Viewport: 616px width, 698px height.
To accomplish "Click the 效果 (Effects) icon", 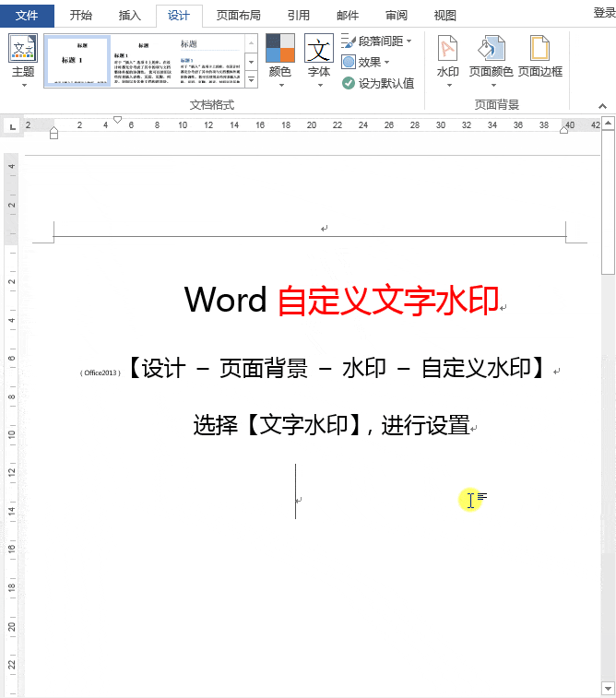I will tap(349, 62).
